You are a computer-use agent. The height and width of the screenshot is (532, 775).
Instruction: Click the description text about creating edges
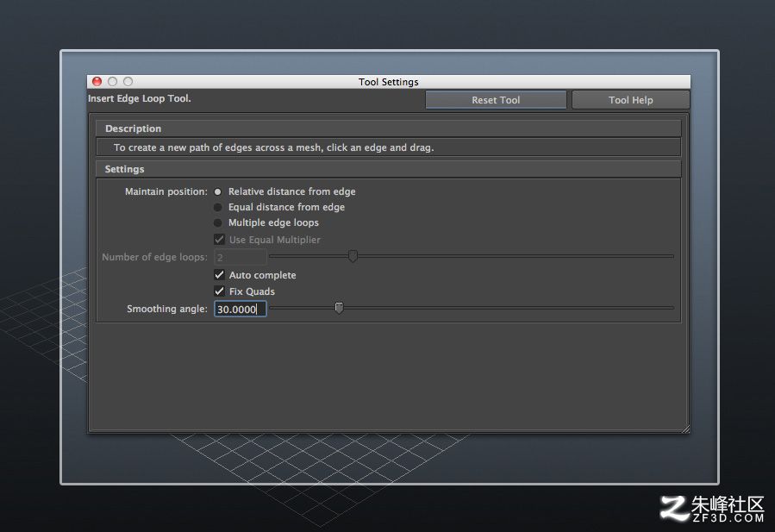274,147
